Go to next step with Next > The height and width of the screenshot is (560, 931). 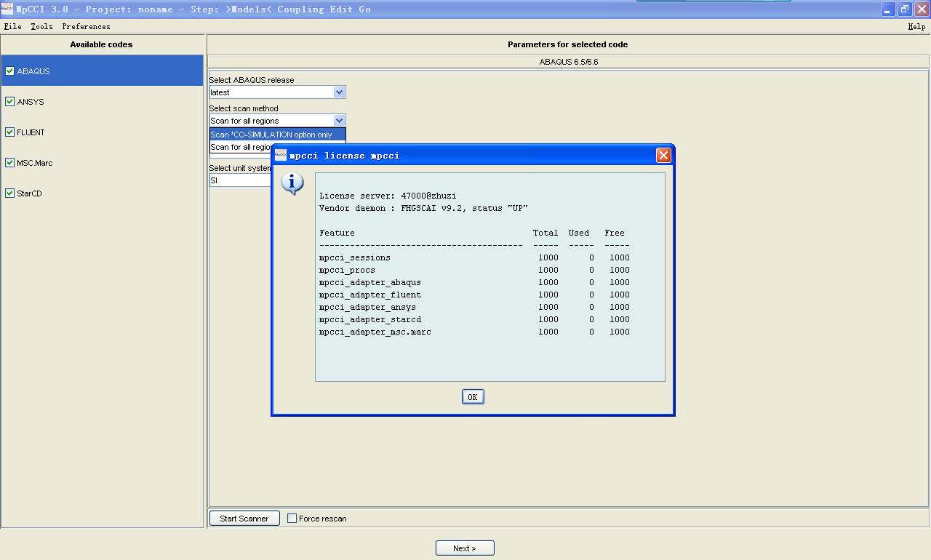tap(465, 548)
